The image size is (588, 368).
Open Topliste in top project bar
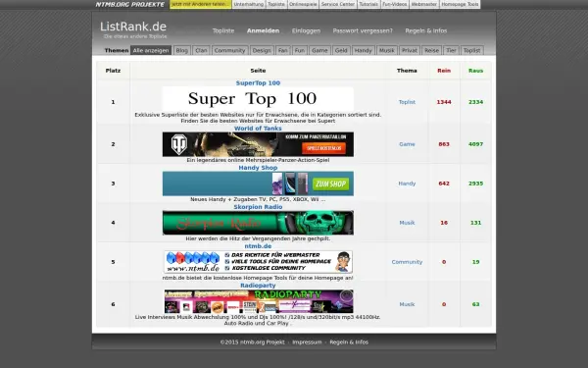(x=276, y=4)
